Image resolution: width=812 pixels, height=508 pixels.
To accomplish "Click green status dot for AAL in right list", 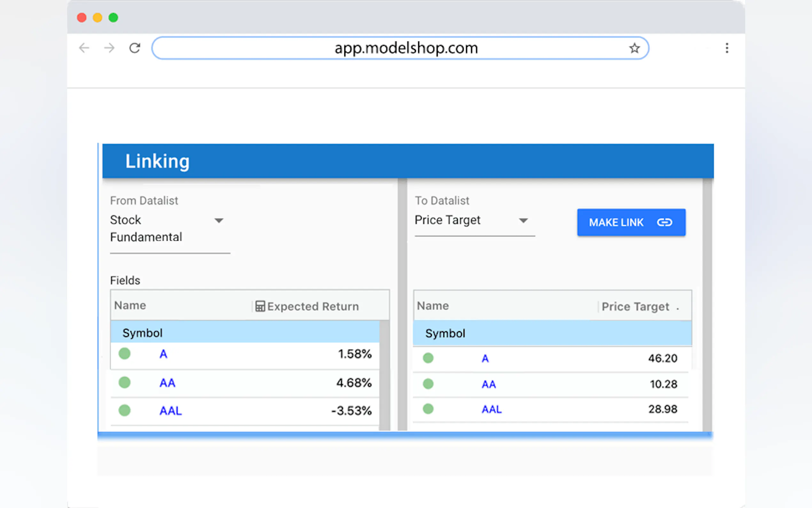I will (x=428, y=409).
